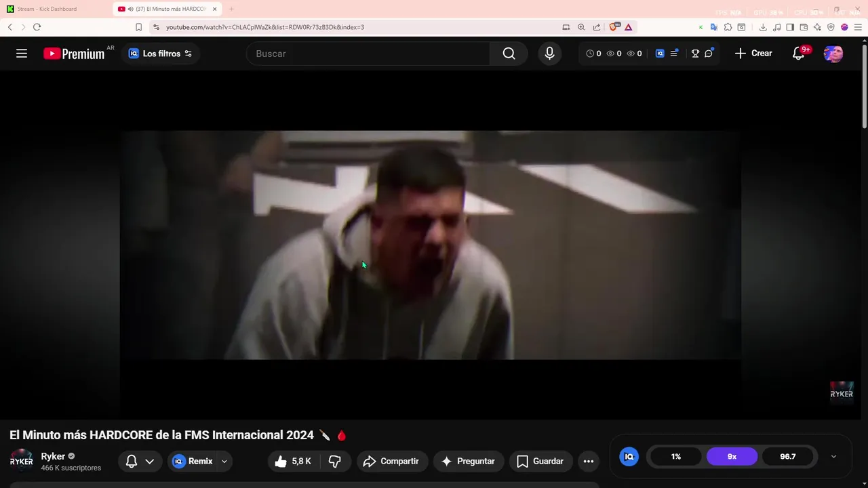Focus the Buscar search field
Viewport: 868px width, 488px height.
click(x=369, y=54)
